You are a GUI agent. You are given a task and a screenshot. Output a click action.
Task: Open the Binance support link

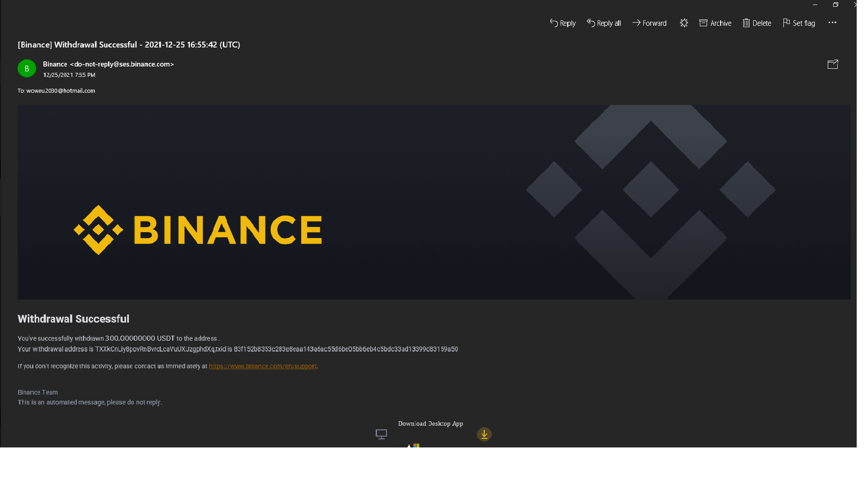coord(263,366)
